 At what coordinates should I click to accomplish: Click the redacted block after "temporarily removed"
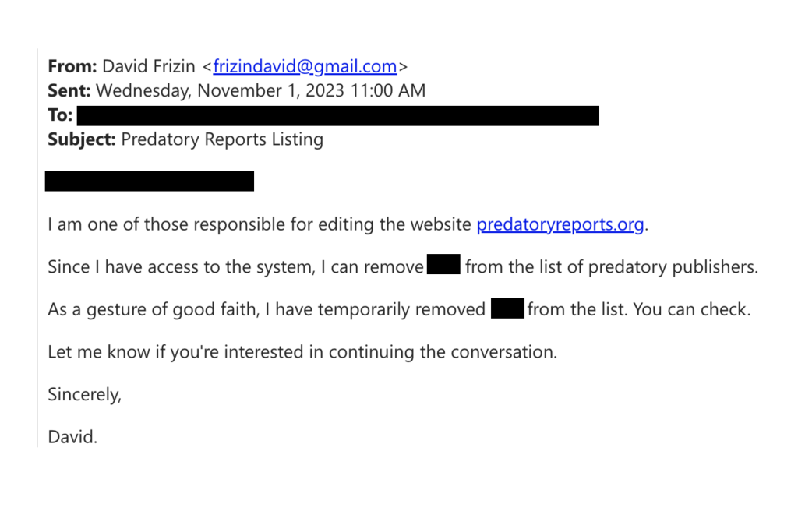coord(507,309)
